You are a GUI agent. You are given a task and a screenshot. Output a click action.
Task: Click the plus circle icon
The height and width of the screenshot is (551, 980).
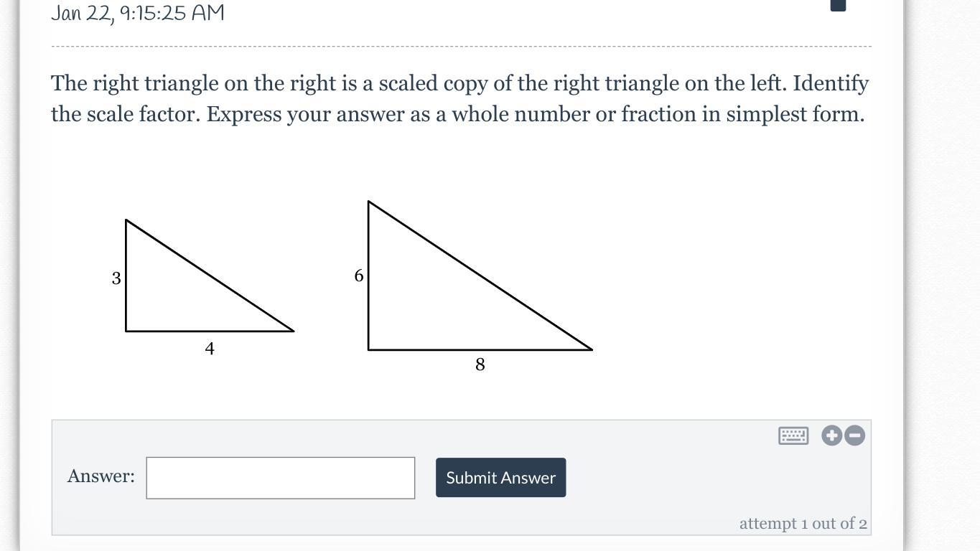coord(831,435)
